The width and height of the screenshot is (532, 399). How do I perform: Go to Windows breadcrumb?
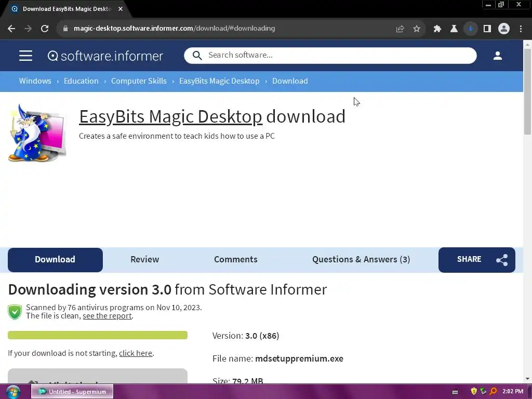[x=35, y=81]
